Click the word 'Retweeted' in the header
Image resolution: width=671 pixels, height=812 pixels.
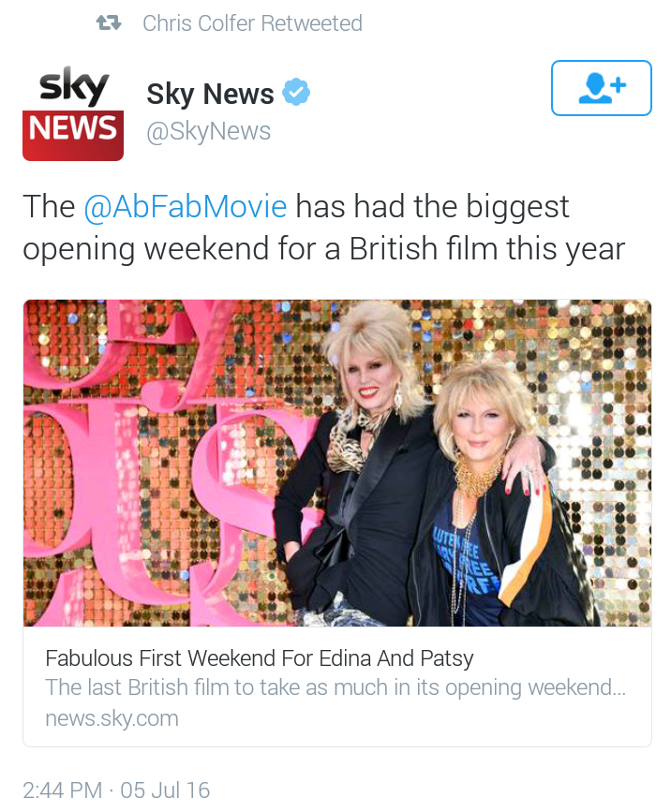[311, 23]
